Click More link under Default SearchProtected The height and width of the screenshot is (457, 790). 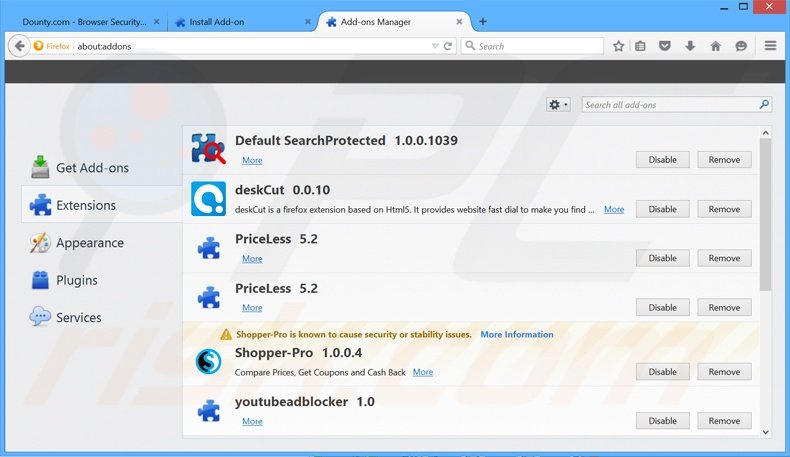(252, 160)
